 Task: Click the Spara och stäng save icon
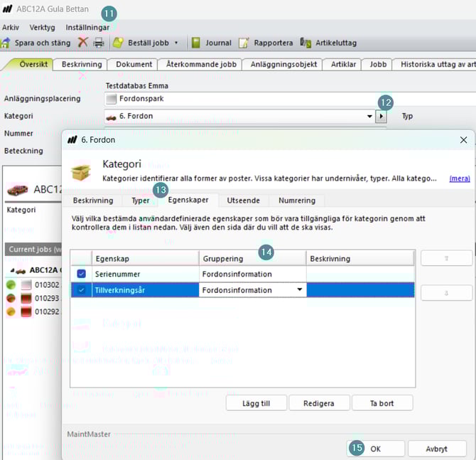point(6,43)
